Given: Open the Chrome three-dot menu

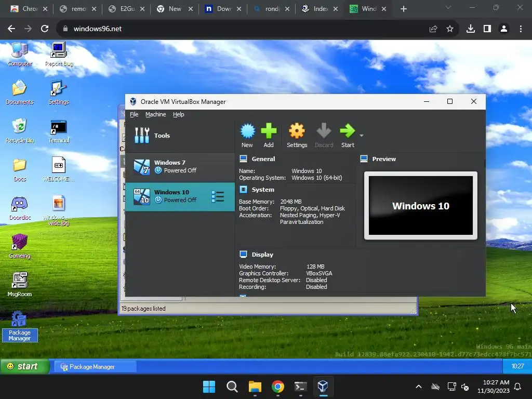Looking at the screenshot, I should [521, 29].
